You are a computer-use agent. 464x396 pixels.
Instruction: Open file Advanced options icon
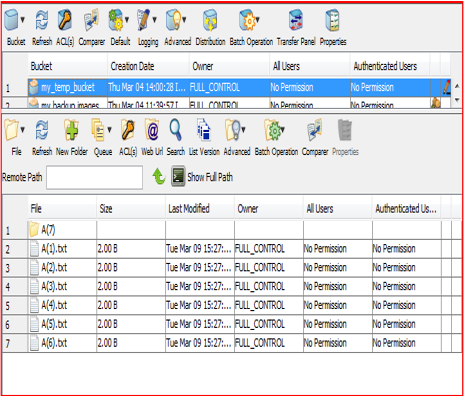[x=233, y=130]
